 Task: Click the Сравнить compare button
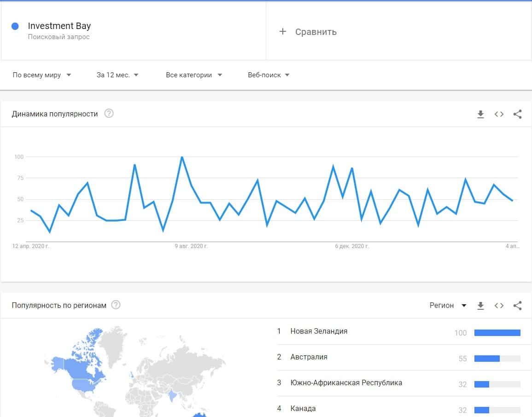click(316, 32)
